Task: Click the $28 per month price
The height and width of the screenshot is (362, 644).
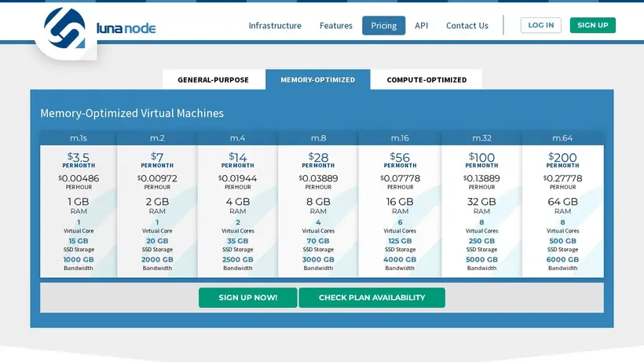Action: coord(318,159)
